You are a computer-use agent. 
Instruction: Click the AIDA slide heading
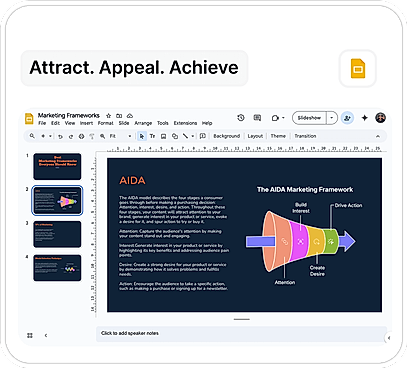(132, 181)
